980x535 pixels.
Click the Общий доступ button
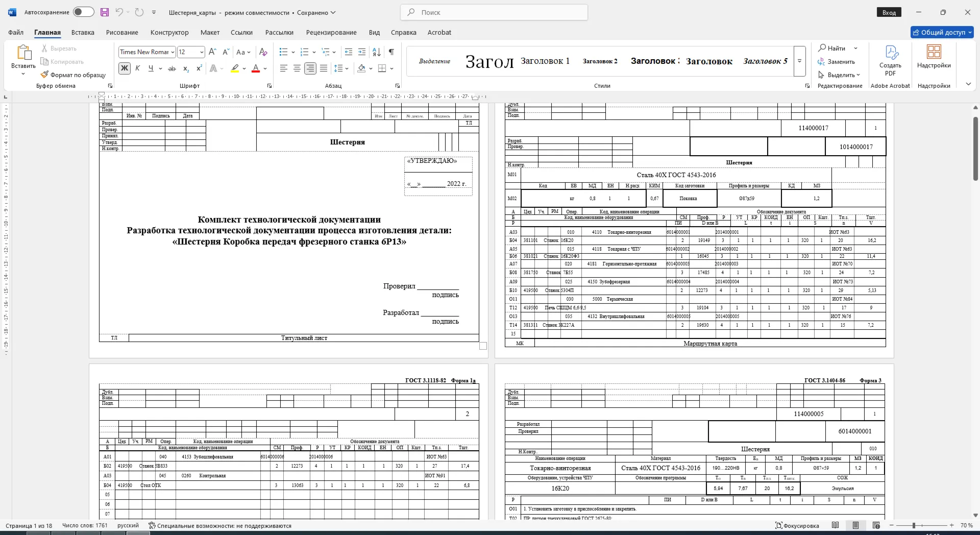(x=942, y=32)
